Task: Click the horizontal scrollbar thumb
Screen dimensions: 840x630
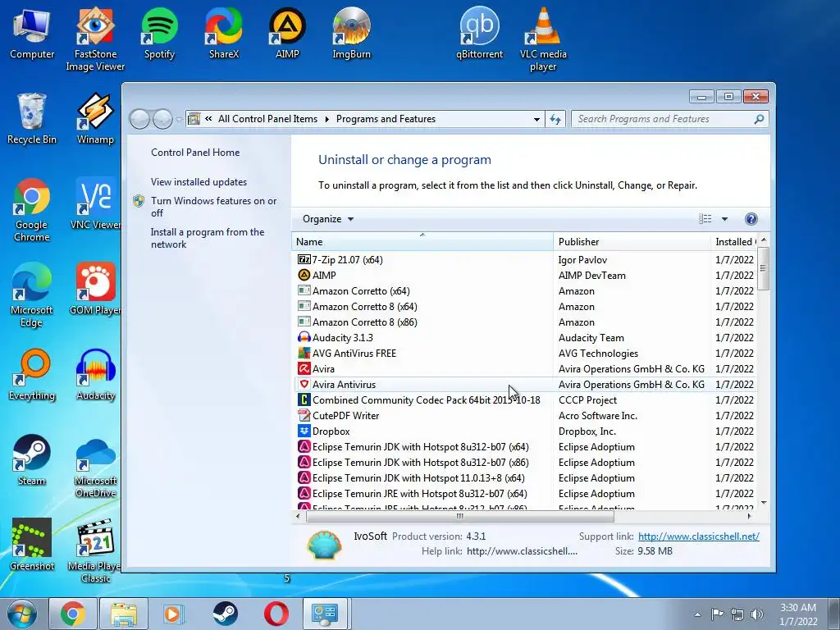Action: [459, 517]
